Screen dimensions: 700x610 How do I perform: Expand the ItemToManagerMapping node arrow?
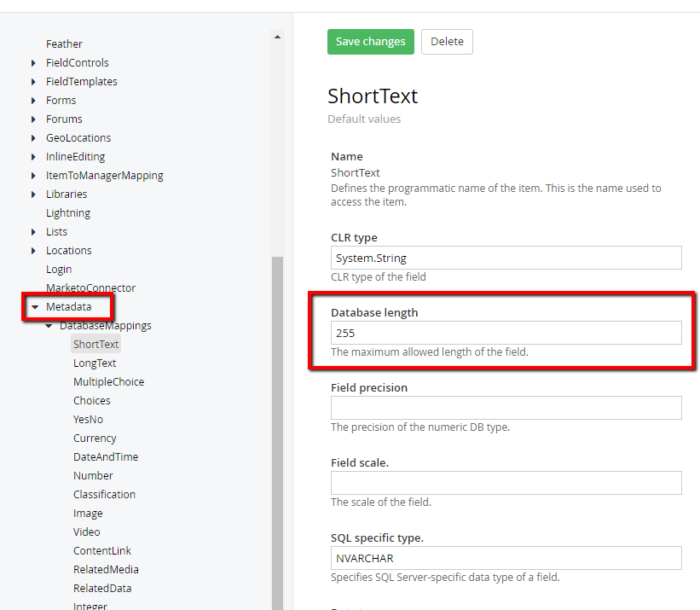[33, 176]
